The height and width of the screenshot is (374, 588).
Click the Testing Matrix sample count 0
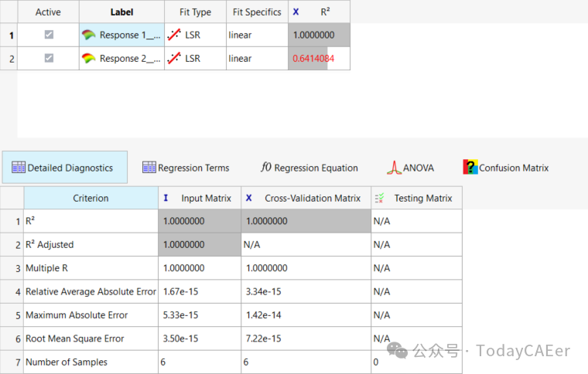(x=376, y=362)
